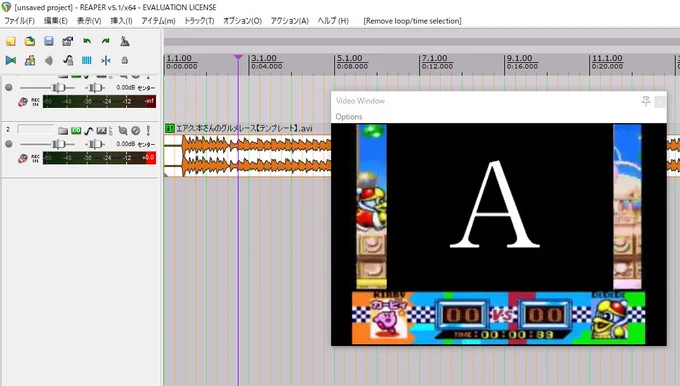Toggle the Item grouping icon

click(30, 60)
